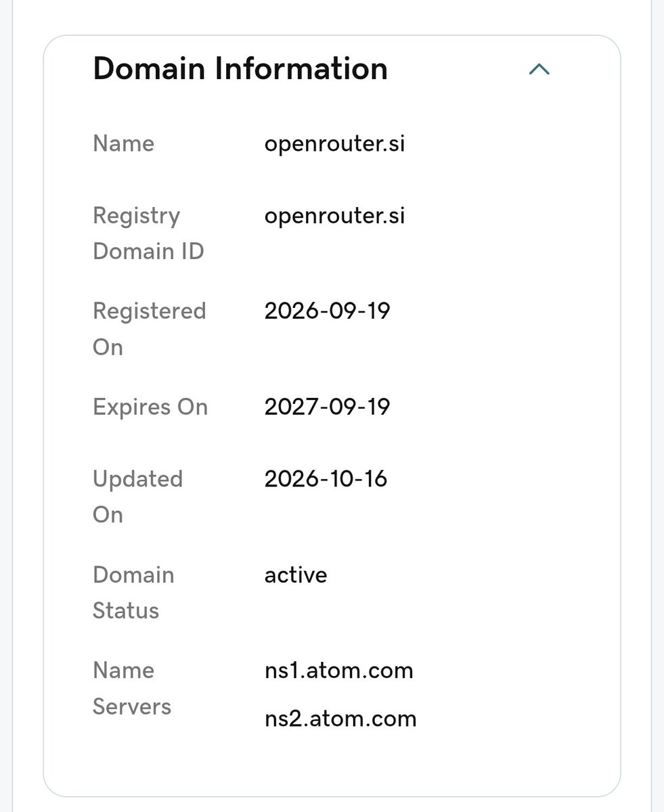
Task: Select the openrouter.si Name value
Action: (334, 144)
